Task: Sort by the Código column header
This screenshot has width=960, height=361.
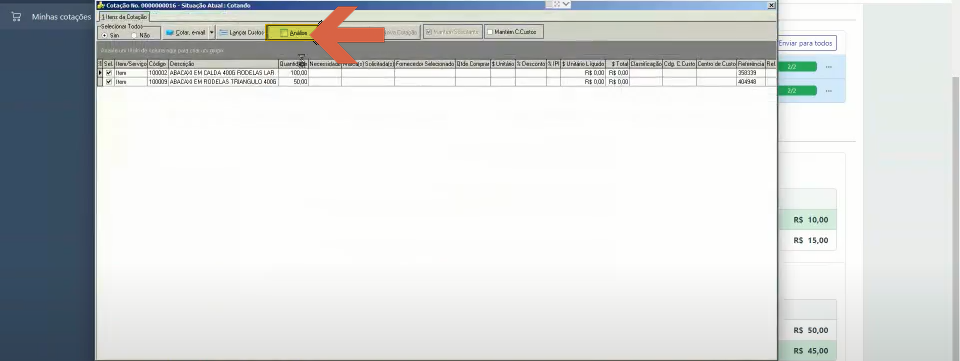Action: click(158, 64)
